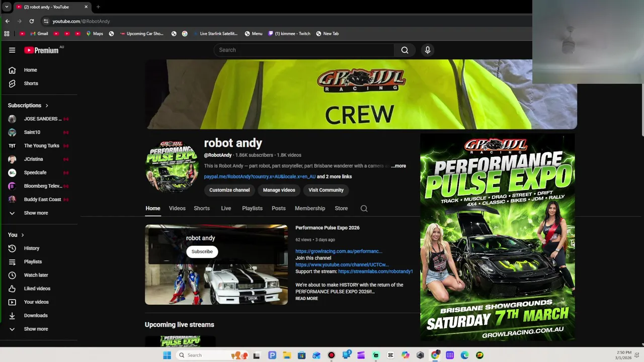
Task: Click the Subscribe button on featured video
Action: pos(202,251)
